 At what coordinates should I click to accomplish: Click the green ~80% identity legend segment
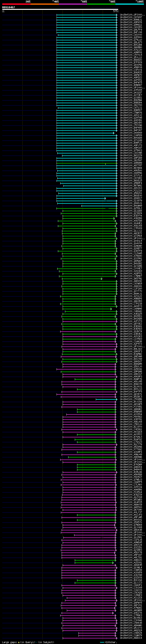point(101,4)
